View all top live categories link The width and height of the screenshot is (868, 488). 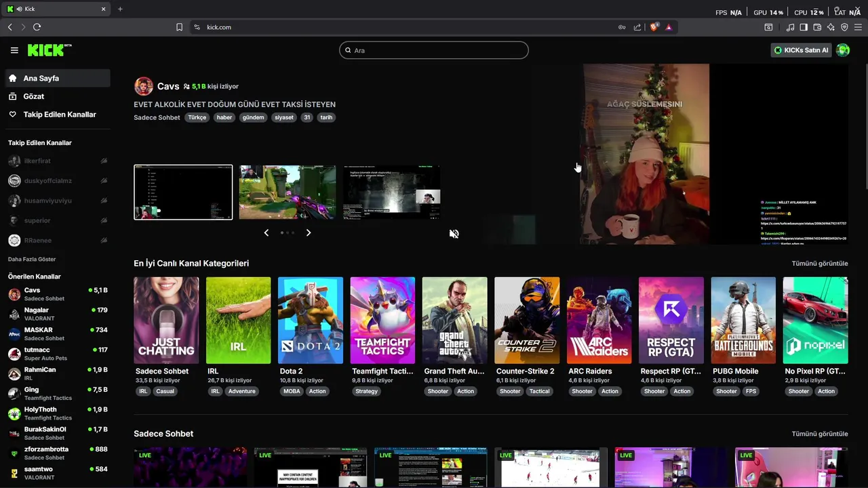click(820, 264)
